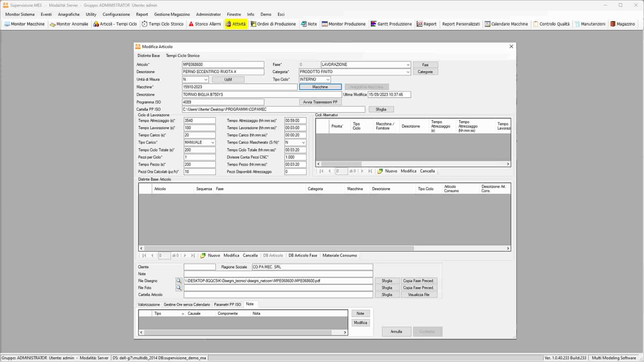Switch to Gestione Ore senza Calendario tab
The image size is (644, 362).
pos(187,305)
